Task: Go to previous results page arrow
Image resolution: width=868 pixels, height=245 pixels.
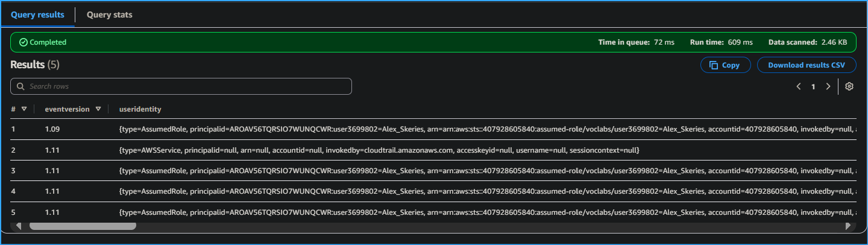Action: 798,86
